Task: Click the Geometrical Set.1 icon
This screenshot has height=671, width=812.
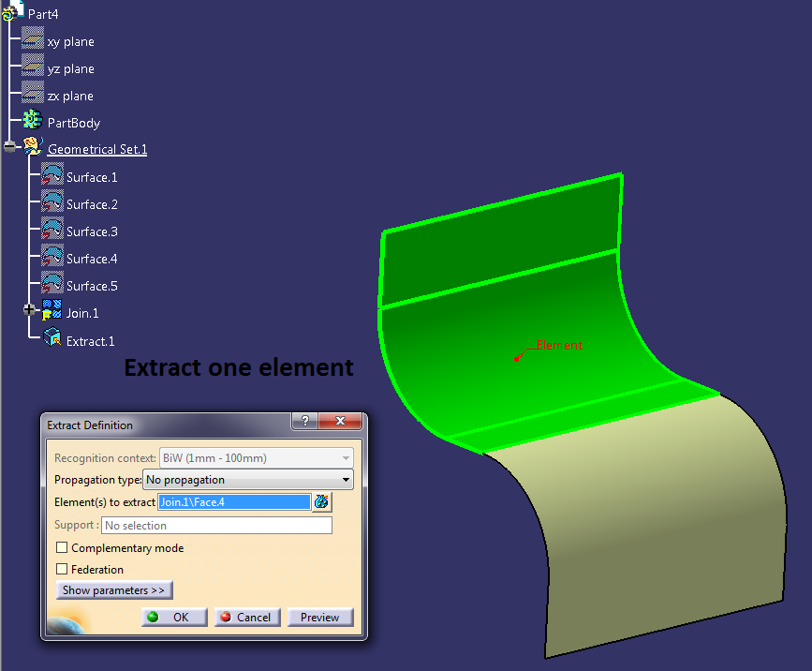Action: [x=34, y=145]
